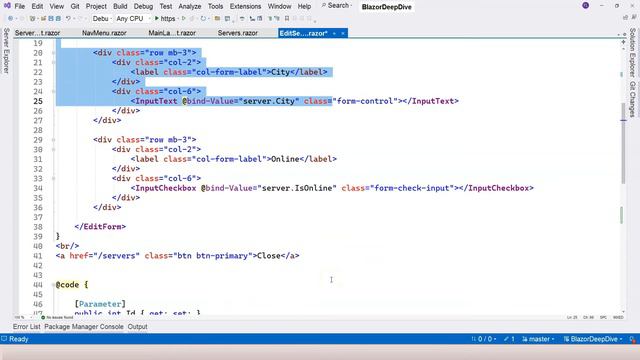Open the Project menu
This screenshot has height=360, width=640.
[96, 6]
